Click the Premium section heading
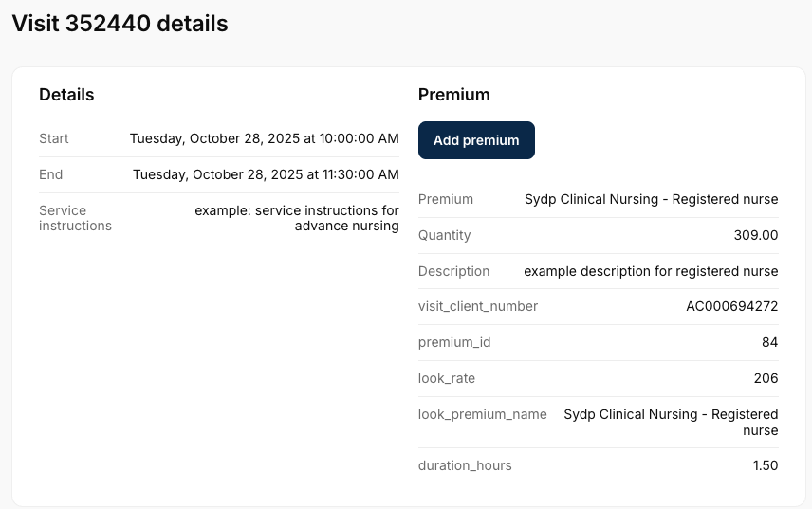Viewport: 812px width, 509px height. [453, 95]
